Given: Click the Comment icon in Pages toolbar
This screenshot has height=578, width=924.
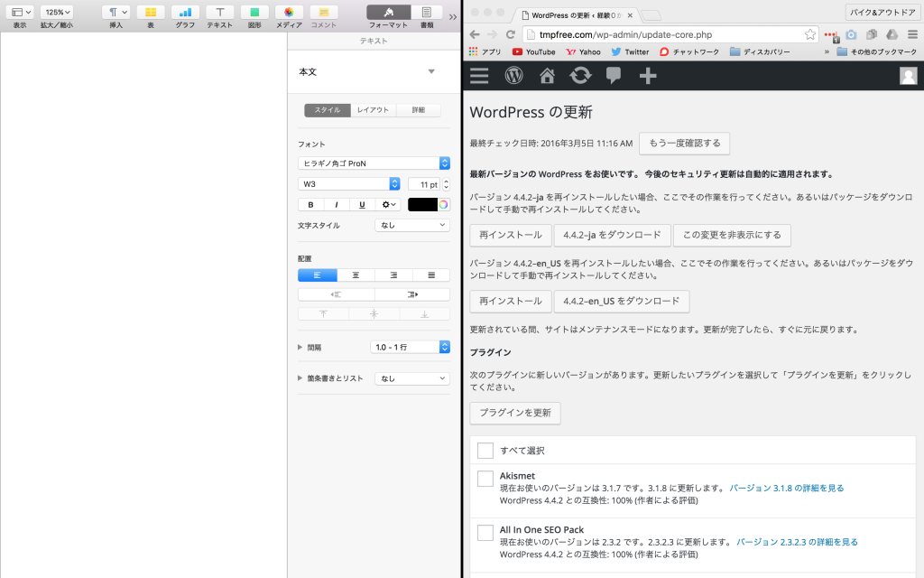Looking at the screenshot, I should 324,12.
